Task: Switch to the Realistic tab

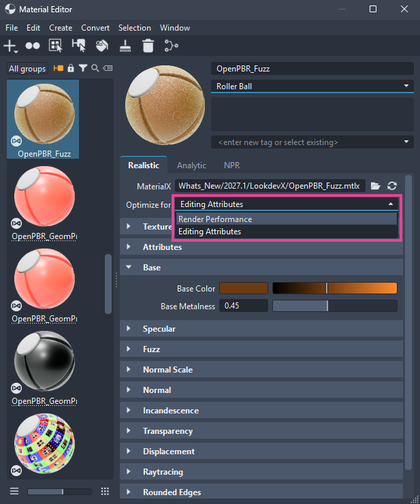Action: click(x=144, y=166)
